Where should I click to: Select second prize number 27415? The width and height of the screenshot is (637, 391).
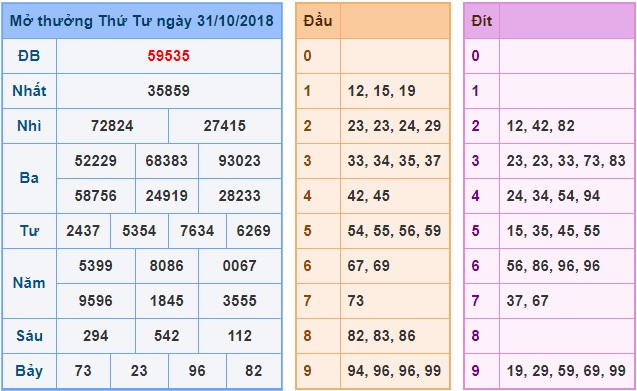point(225,126)
